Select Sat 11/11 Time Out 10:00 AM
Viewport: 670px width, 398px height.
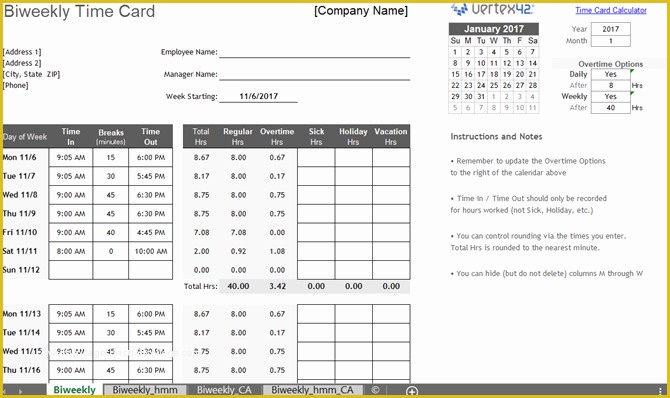click(x=150, y=251)
